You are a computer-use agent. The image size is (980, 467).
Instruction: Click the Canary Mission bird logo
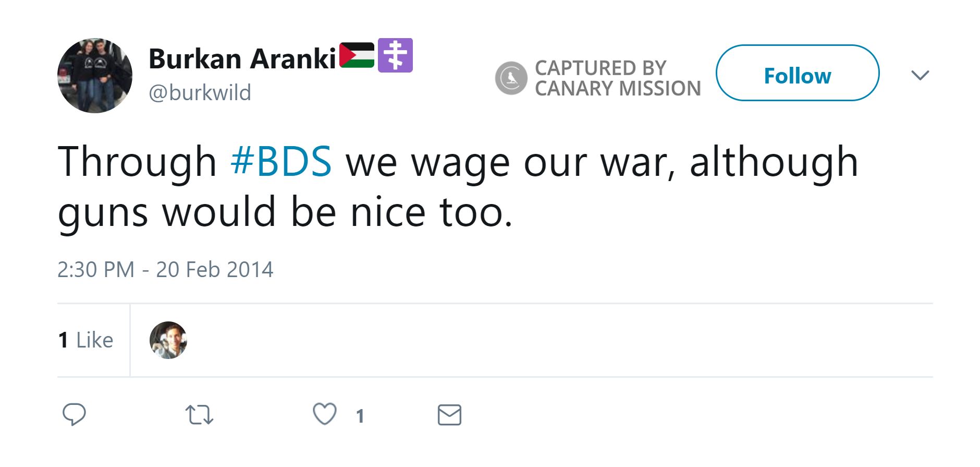click(x=511, y=78)
